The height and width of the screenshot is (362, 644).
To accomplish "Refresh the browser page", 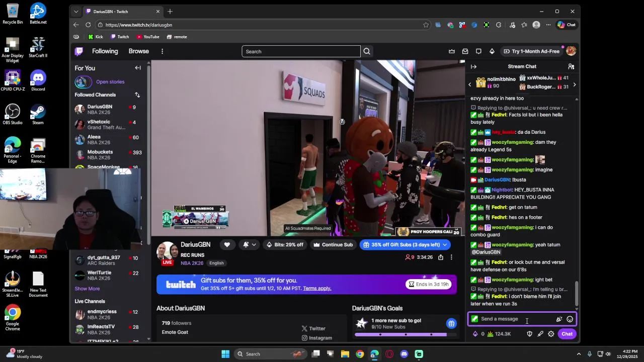I will pos(88,25).
